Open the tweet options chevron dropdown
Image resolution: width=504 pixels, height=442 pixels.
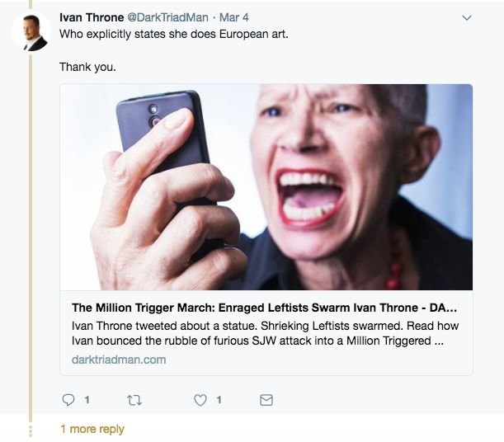tap(466, 17)
